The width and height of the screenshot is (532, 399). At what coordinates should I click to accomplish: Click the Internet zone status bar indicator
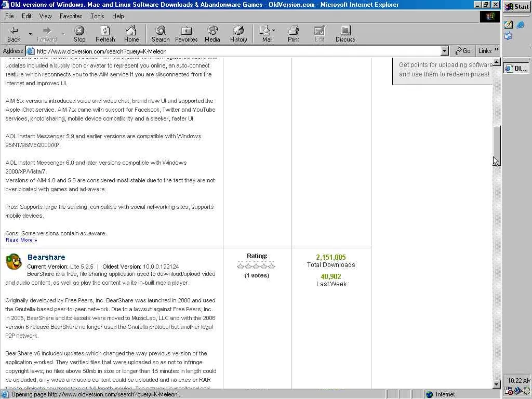pos(441,394)
